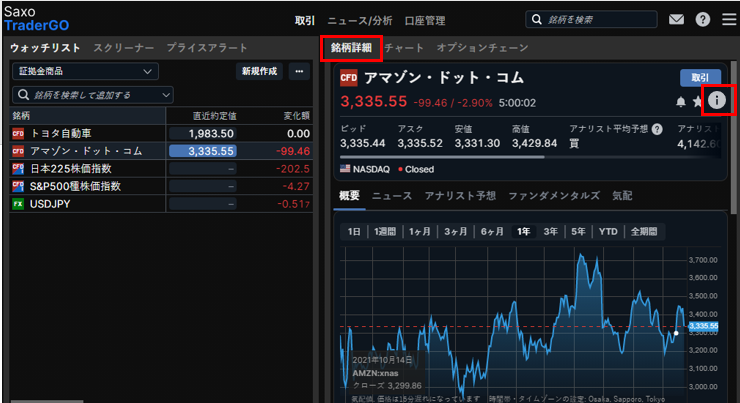Set chart range to 1年
Viewport: 740px width, 403px height.
tap(523, 232)
